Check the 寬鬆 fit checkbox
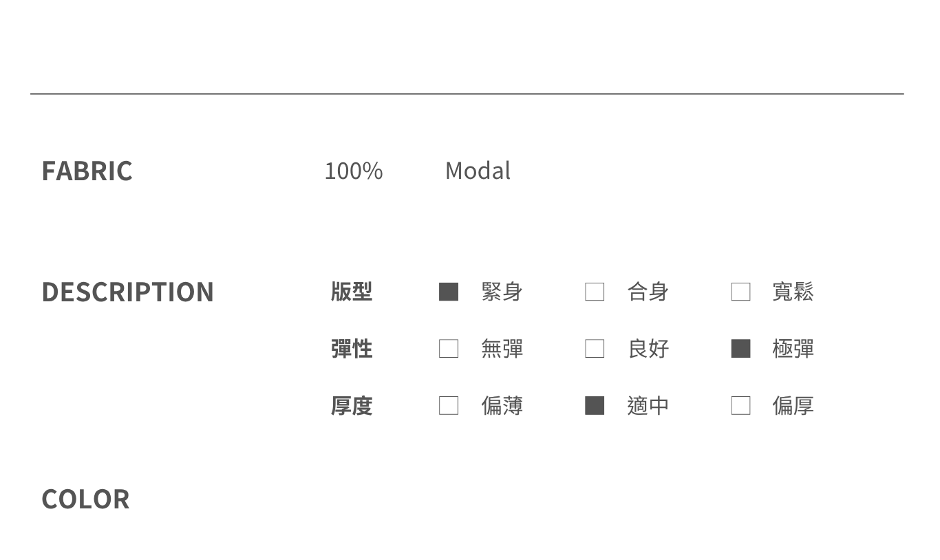This screenshot has width=940, height=560. (740, 292)
